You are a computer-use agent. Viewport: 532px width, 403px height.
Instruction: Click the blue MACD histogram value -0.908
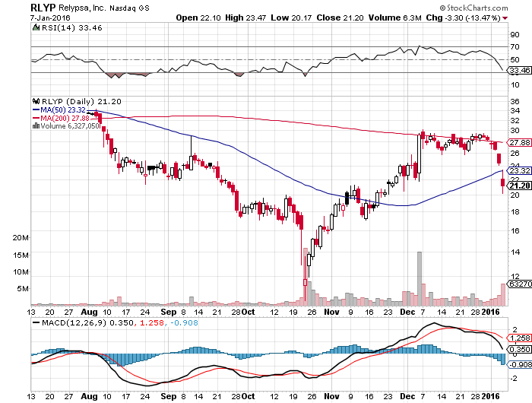click(184, 322)
